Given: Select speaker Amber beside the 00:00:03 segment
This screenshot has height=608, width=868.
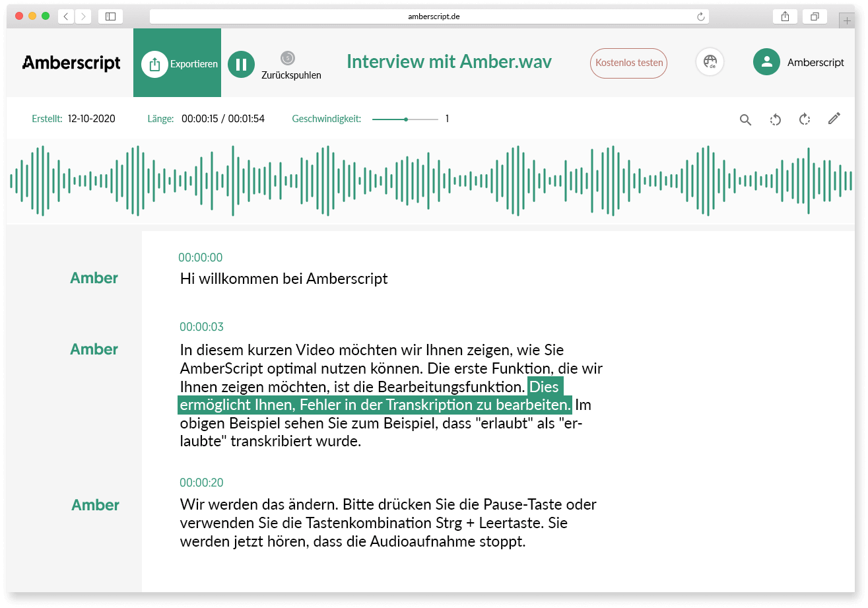Looking at the screenshot, I should (x=94, y=349).
